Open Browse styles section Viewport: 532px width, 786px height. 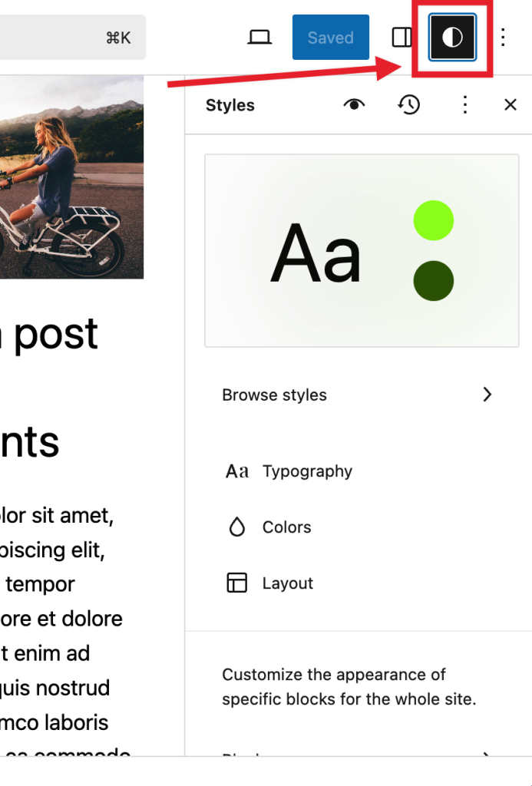tap(274, 395)
